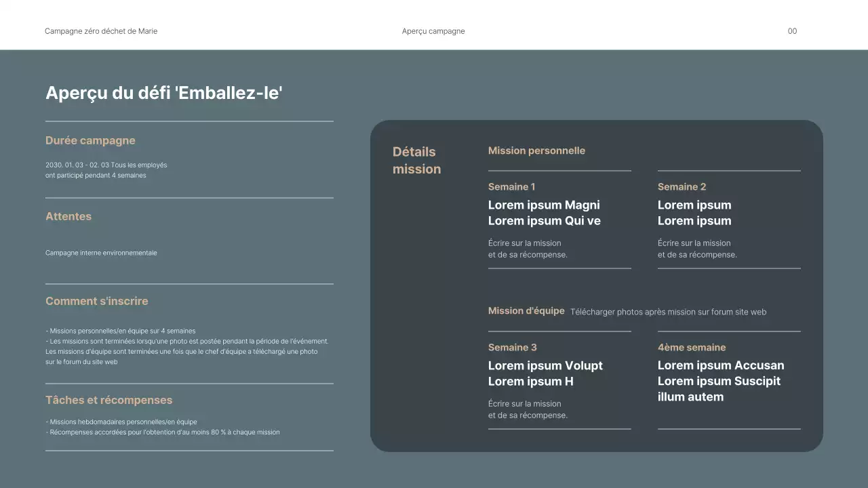Viewport: 868px width, 488px height.
Task: Click the 'Mission personnelle' label
Action: (536, 151)
